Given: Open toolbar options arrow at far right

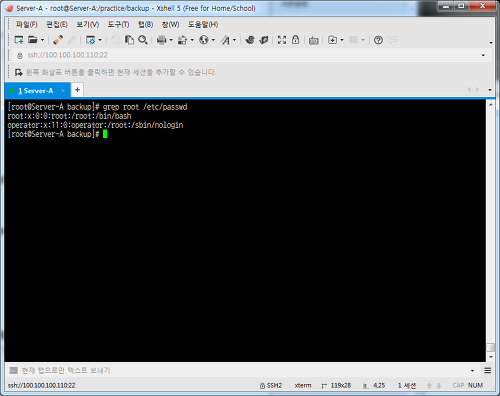Looking at the screenshot, I should [x=491, y=43].
